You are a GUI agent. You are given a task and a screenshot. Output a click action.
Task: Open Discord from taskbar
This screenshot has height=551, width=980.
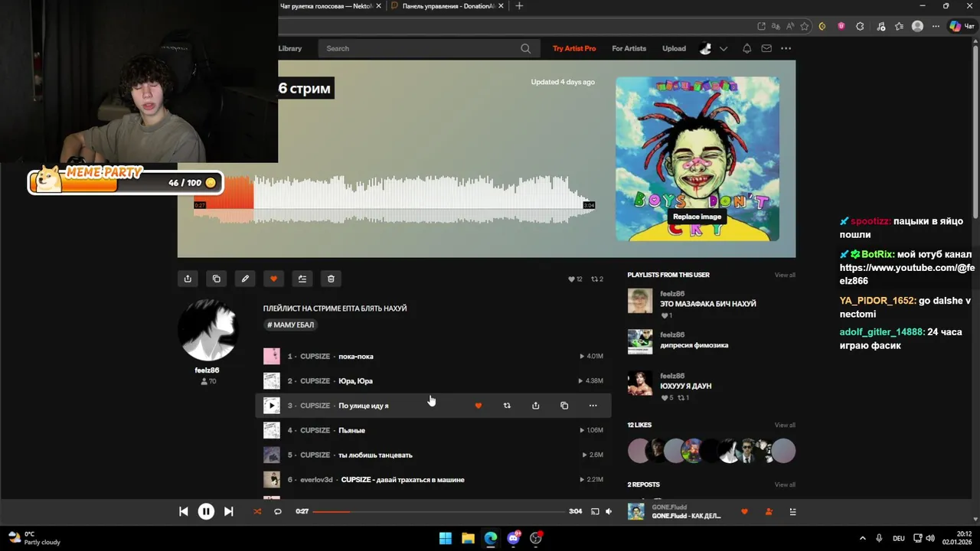[513, 538]
